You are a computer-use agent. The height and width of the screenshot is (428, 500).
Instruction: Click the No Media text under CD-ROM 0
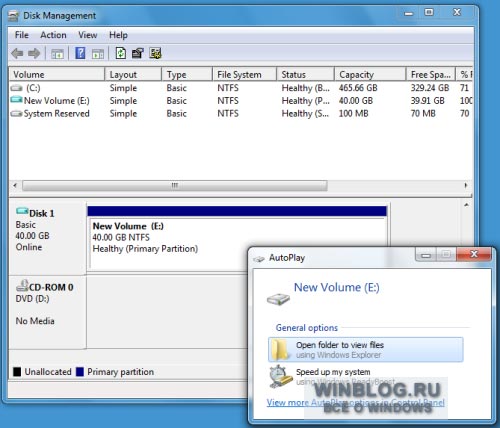point(35,321)
